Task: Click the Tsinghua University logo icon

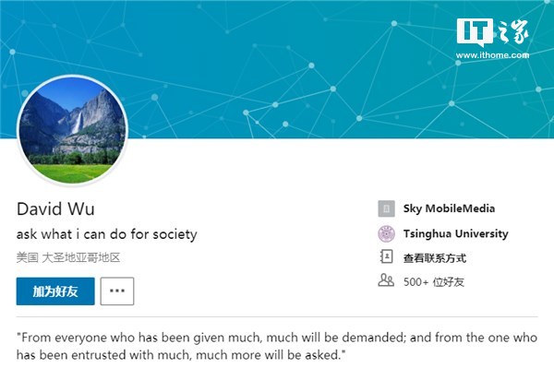Action: [x=386, y=233]
